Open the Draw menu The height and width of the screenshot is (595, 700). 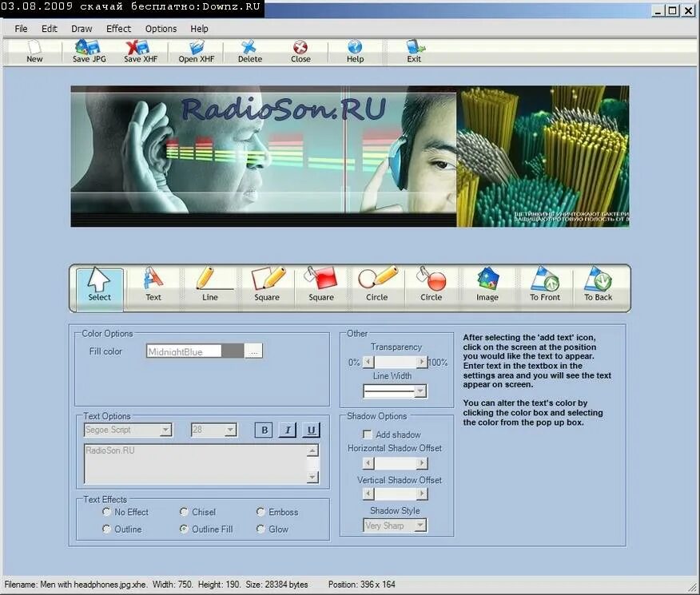[82, 29]
